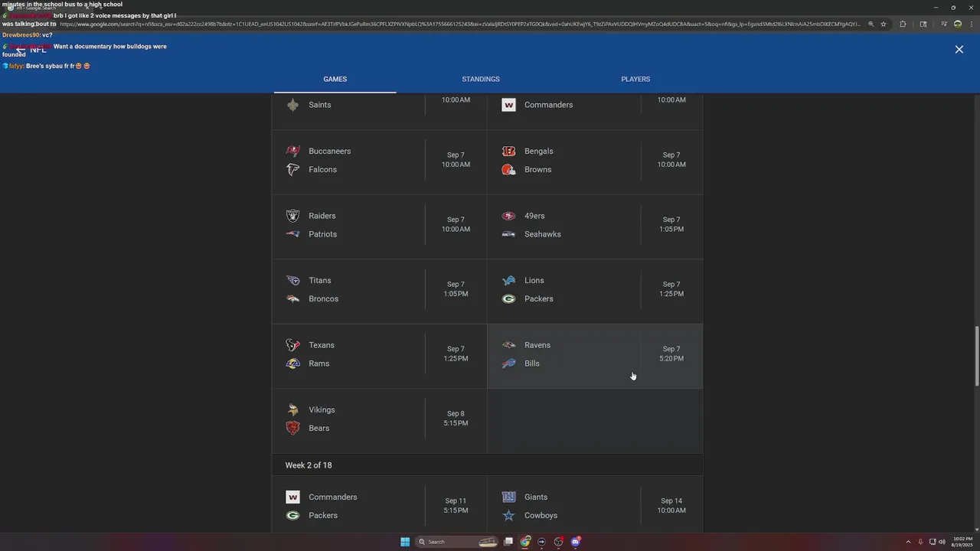This screenshot has width=980, height=551.
Task: Click 'Sep 8 5:15 PM' game time
Action: click(456, 419)
